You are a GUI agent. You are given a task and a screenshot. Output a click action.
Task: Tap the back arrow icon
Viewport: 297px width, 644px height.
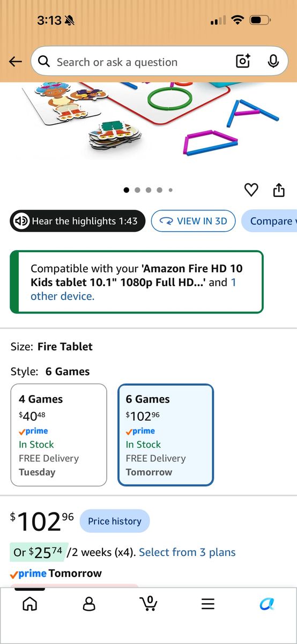[x=16, y=62]
